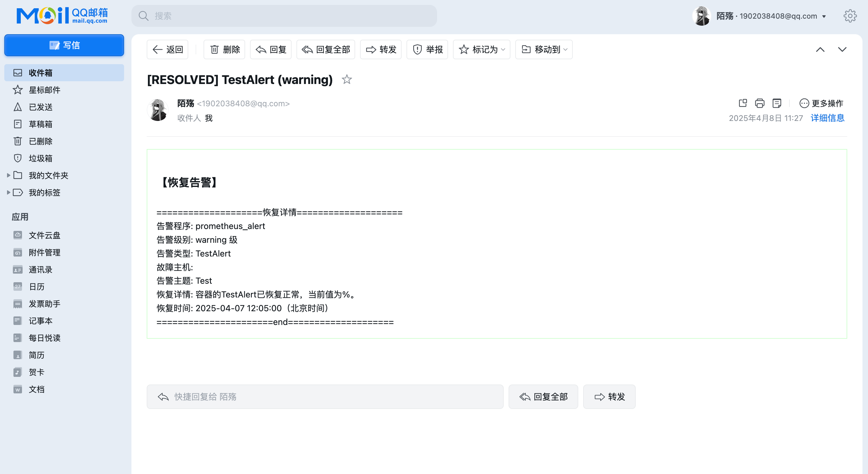Click recipient 我 after 收件人
This screenshot has width=868, height=474.
point(208,118)
